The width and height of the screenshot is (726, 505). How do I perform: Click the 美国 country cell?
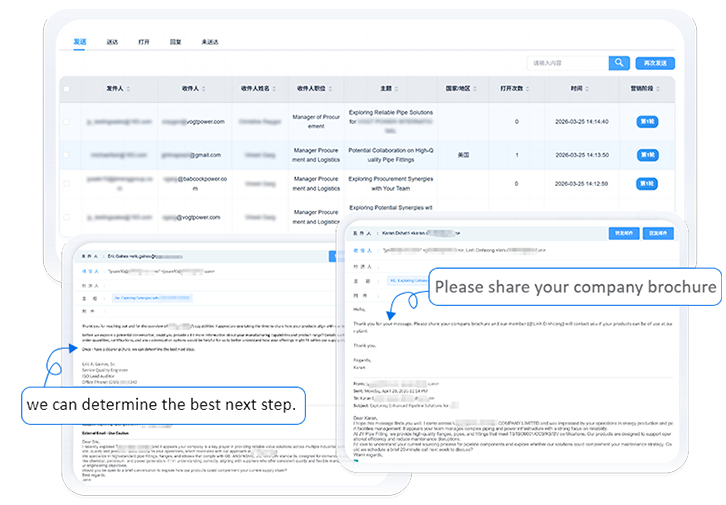(463, 155)
